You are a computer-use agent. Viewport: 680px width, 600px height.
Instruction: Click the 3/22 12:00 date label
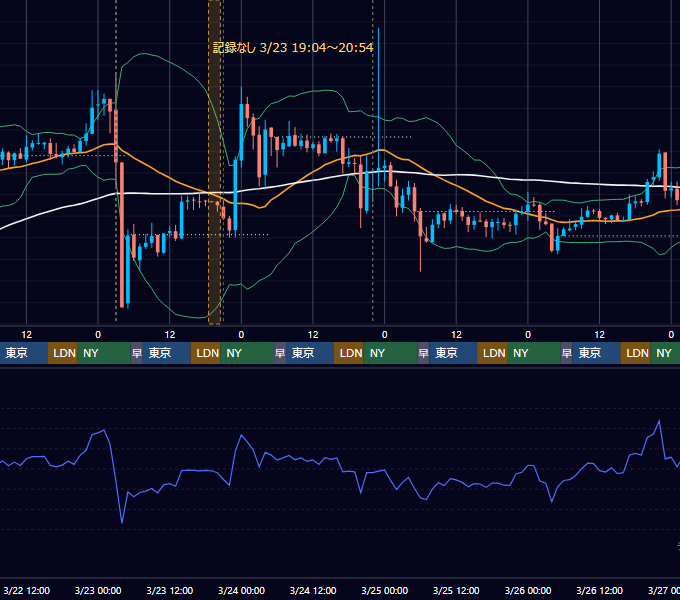click(x=26, y=590)
